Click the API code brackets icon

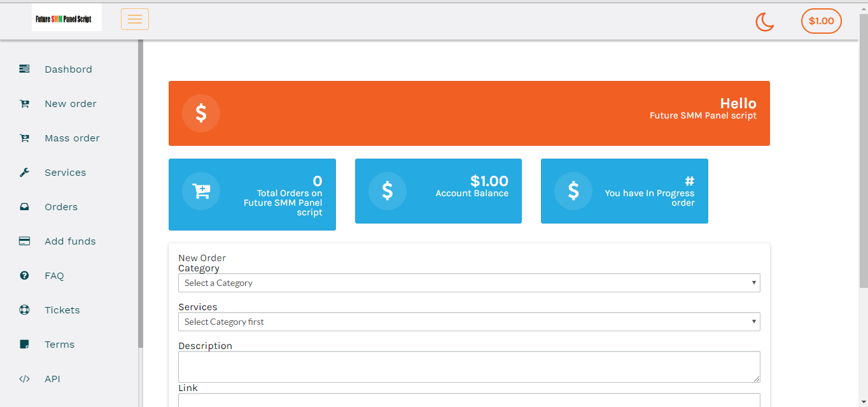click(24, 379)
